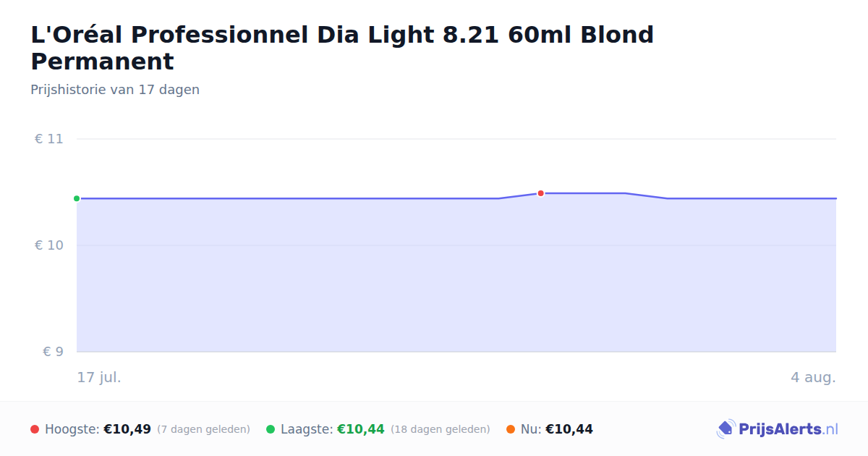
Task: Click the red dot beside Hoogste legend
Action: pyautogui.click(x=35, y=429)
